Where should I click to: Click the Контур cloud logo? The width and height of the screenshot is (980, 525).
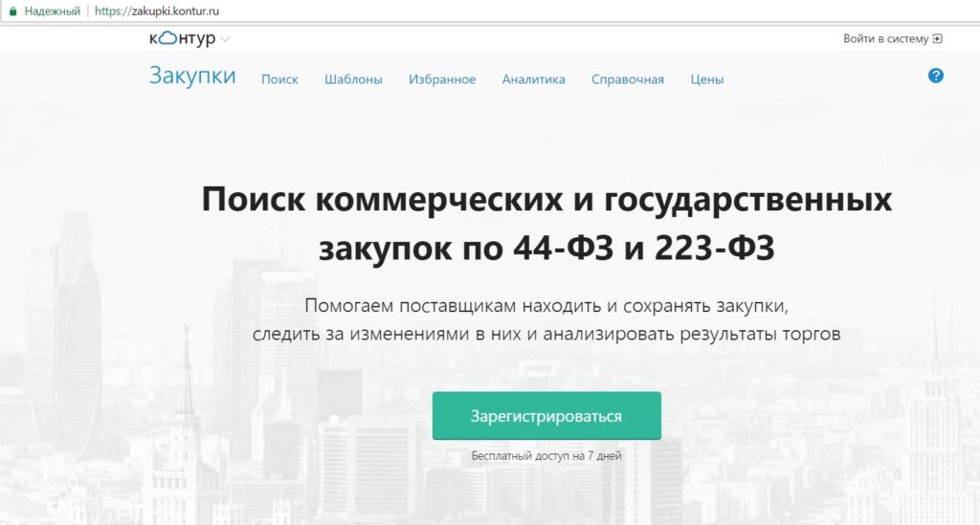[183, 38]
